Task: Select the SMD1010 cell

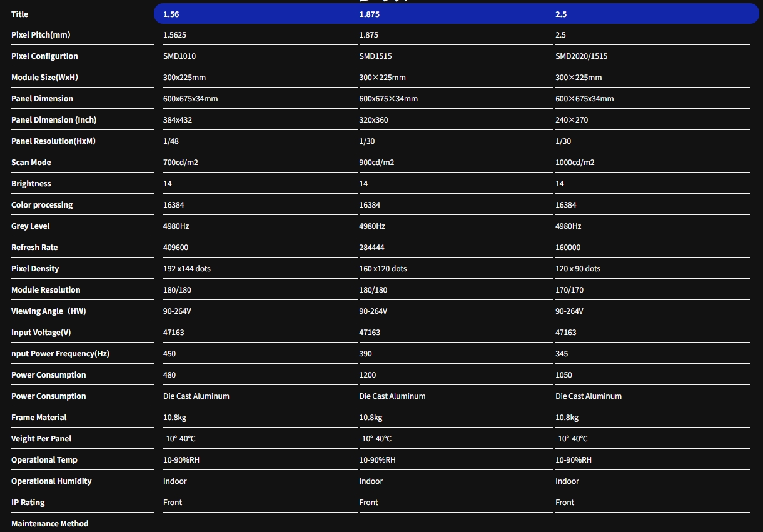Action: (179, 56)
